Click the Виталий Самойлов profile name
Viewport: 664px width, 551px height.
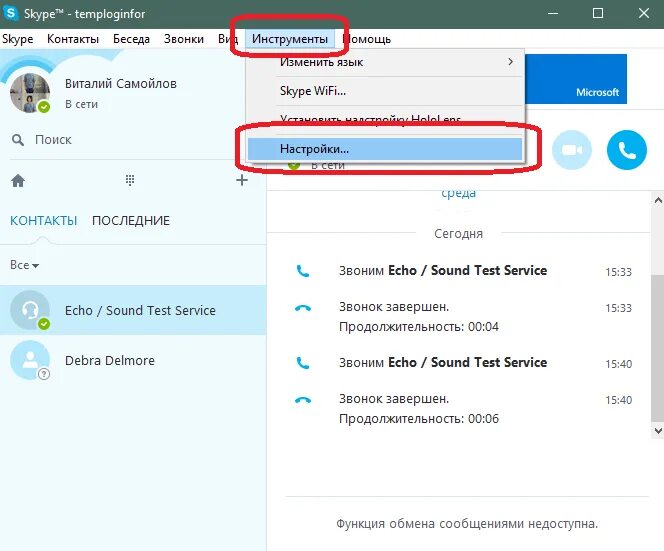(121, 84)
